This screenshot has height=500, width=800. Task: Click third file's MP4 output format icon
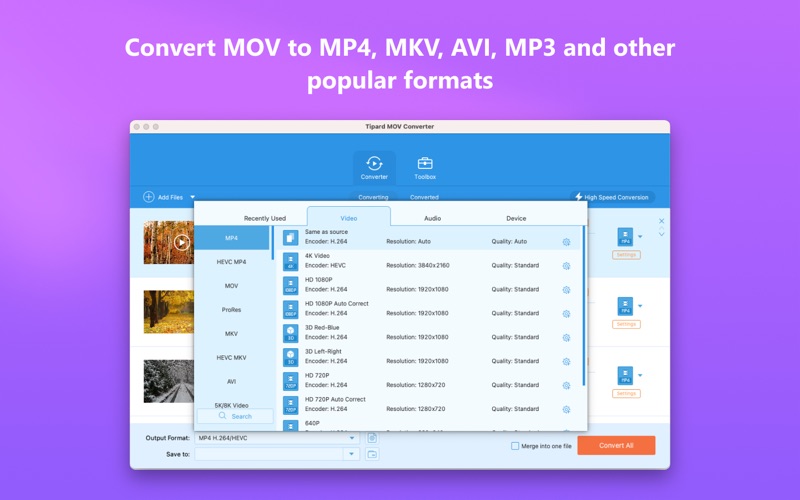625,376
